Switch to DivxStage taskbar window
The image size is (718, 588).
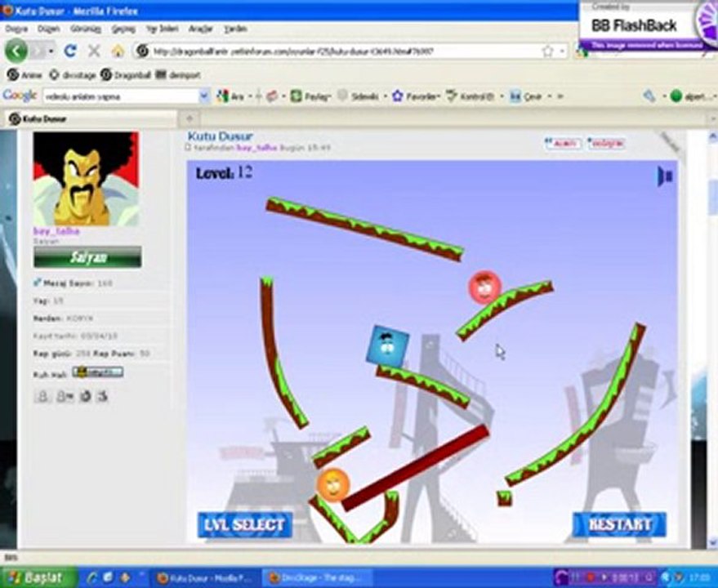317,578
